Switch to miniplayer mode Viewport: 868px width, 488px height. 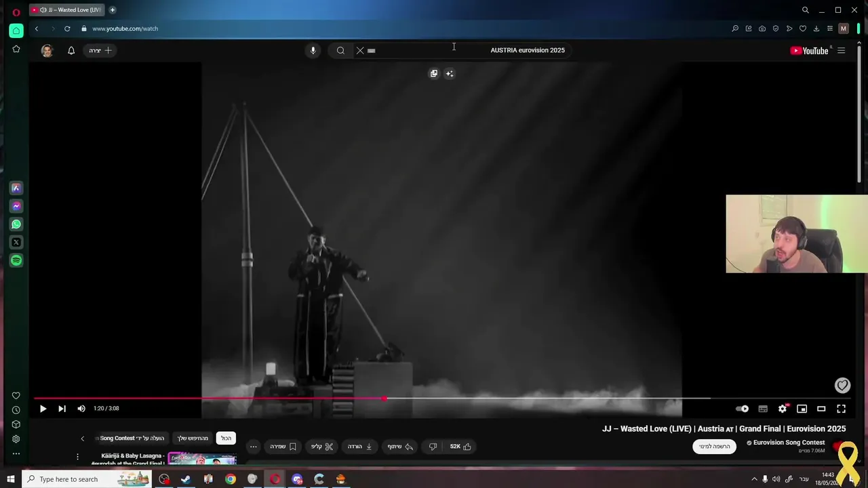point(802,409)
